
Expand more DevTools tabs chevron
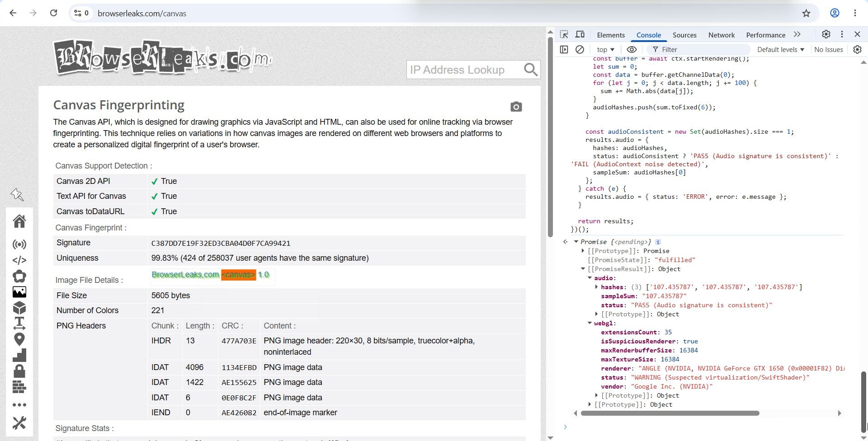point(797,34)
